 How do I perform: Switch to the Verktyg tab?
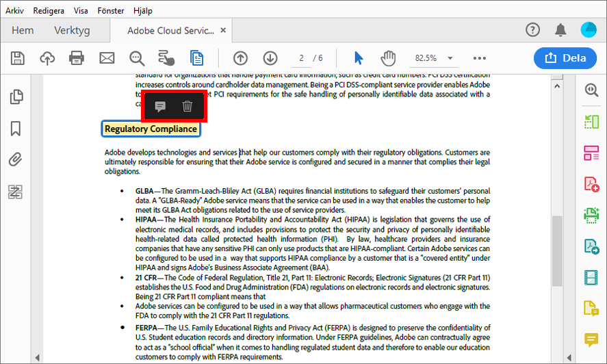coord(72,30)
